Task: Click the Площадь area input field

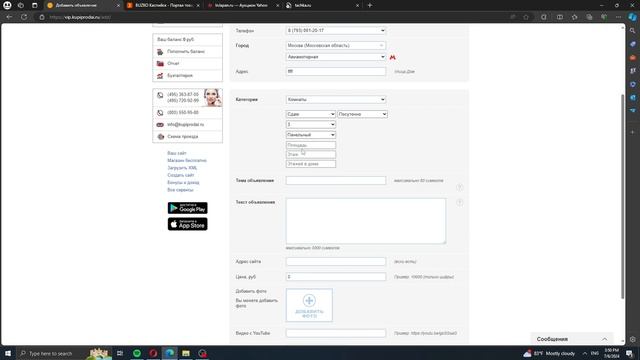Action: pyautogui.click(x=311, y=145)
